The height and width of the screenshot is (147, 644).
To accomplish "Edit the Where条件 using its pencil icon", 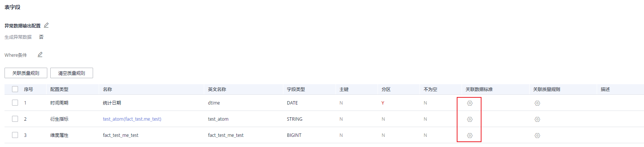I will [40, 55].
